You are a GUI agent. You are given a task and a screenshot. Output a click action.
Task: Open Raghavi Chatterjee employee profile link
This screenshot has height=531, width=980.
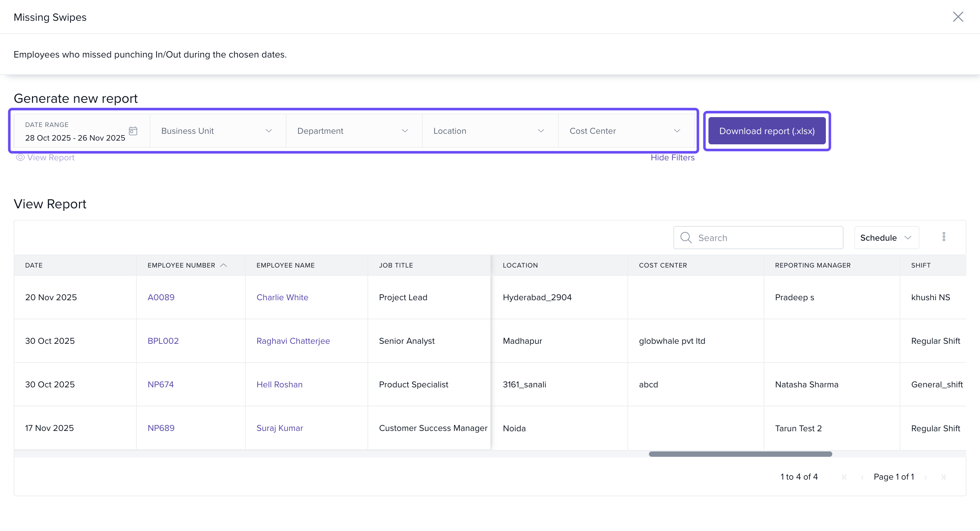[x=293, y=341]
